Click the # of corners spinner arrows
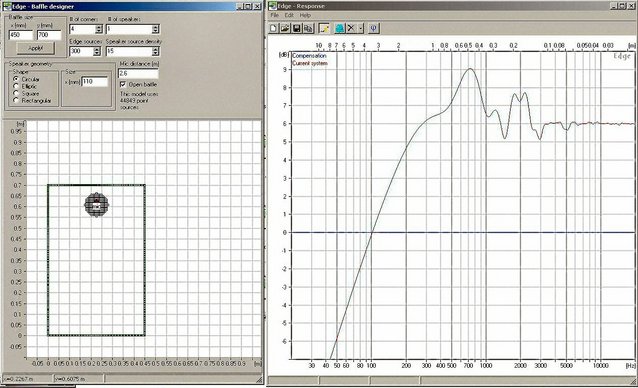Viewport: 638px width, 388px height. coord(99,29)
